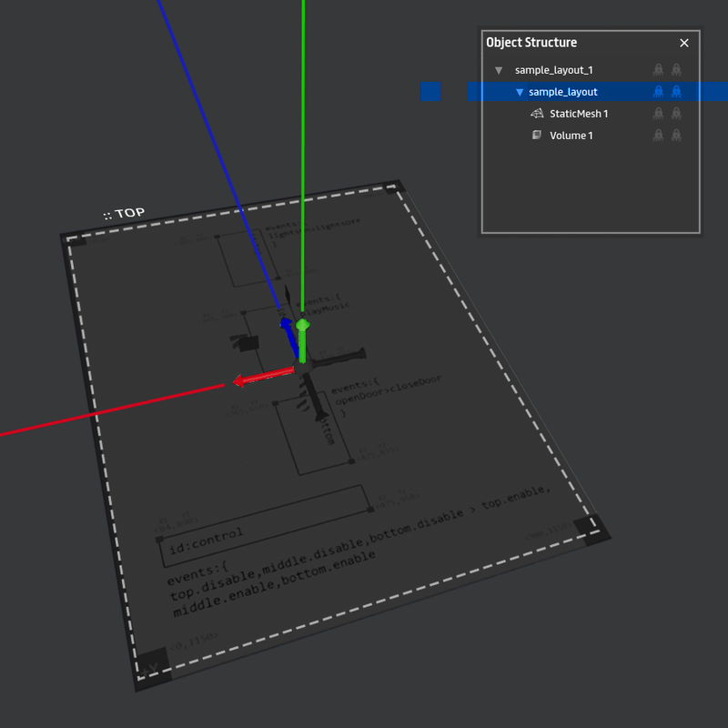Select Volume 1 in Object Structure
This screenshot has height=728, width=728.
pyautogui.click(x=571, y=136)
